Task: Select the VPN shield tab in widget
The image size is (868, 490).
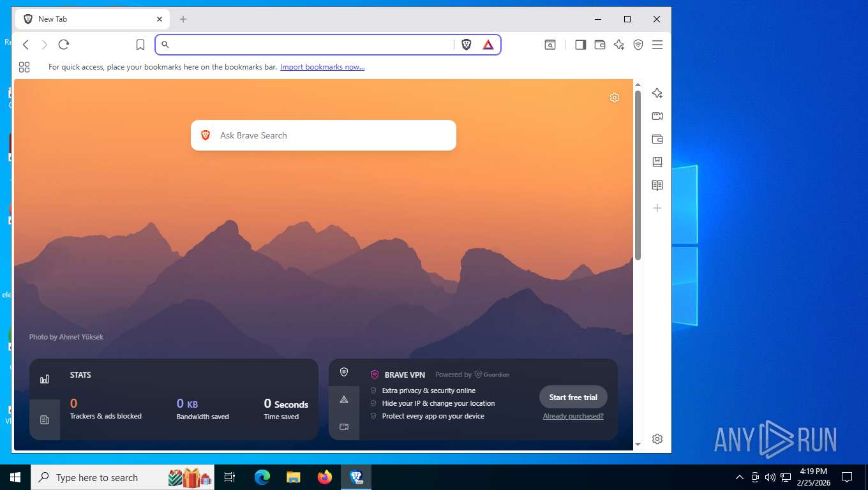Action: (x=344, y=372)
